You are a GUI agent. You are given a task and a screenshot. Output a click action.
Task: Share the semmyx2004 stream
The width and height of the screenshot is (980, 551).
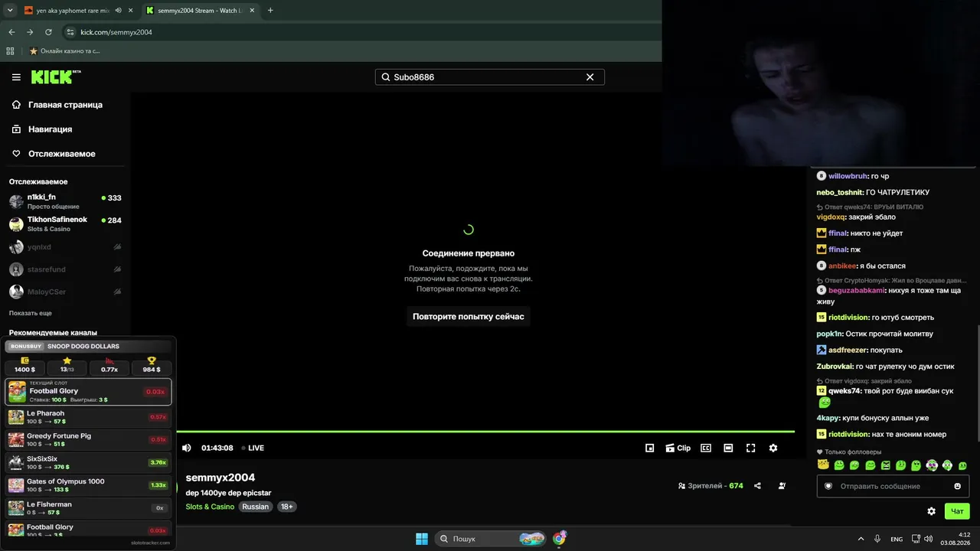[757, 486]
